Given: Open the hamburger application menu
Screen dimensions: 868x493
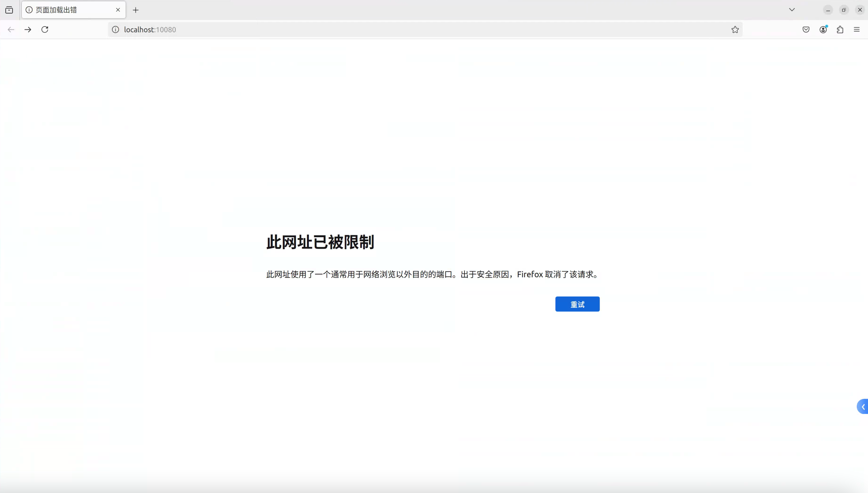Looking at the screenshot, I should [857, 29].
